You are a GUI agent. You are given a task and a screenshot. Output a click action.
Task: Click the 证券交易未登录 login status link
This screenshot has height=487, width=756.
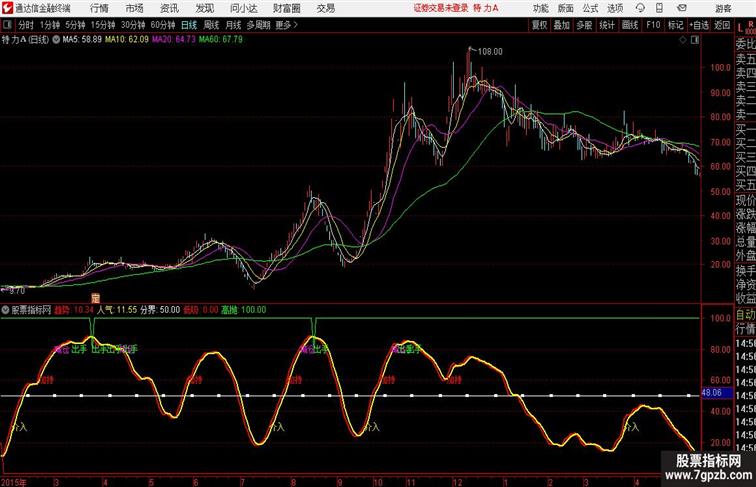pos(441,8)
